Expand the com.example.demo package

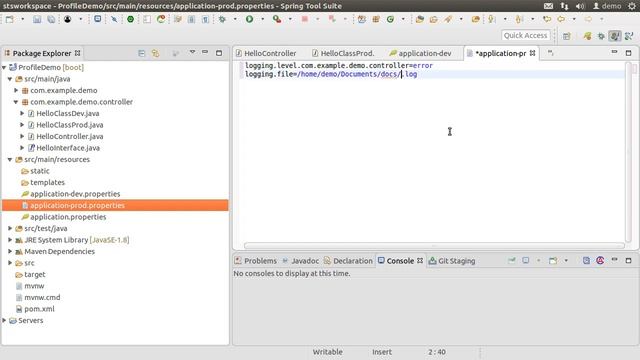point(16,90)
